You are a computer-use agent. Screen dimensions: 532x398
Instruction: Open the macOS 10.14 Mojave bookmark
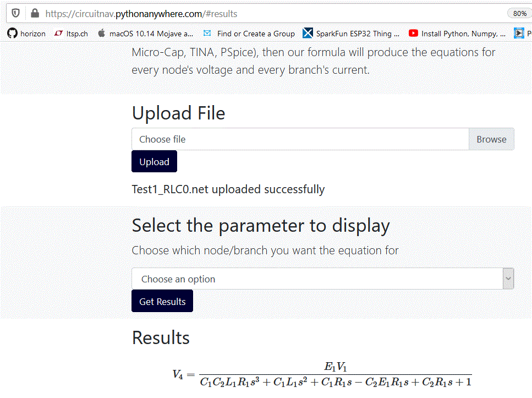pos(145,34)
